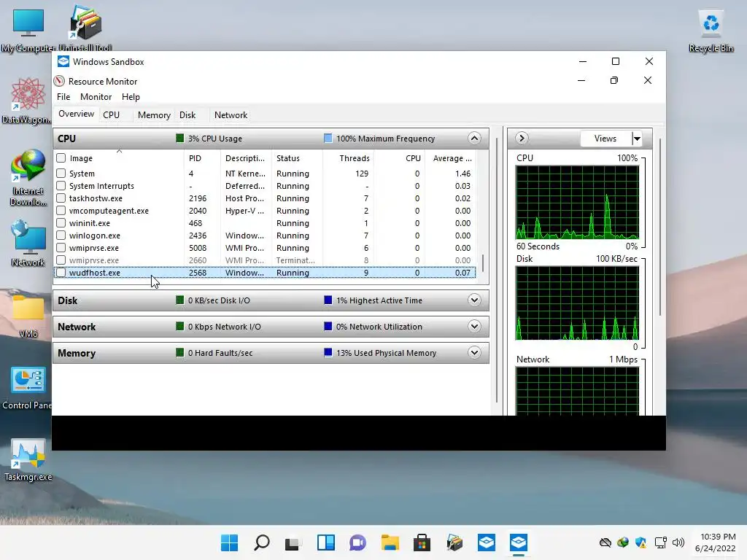Sort by the Image column header
The height and width of the screenshot is (560, 747).
click(x=119, y=158)
